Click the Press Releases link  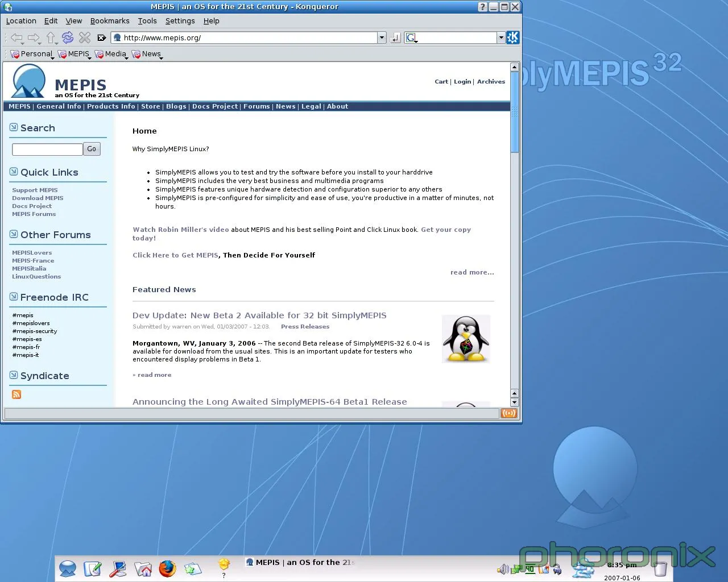click(305, 327)
